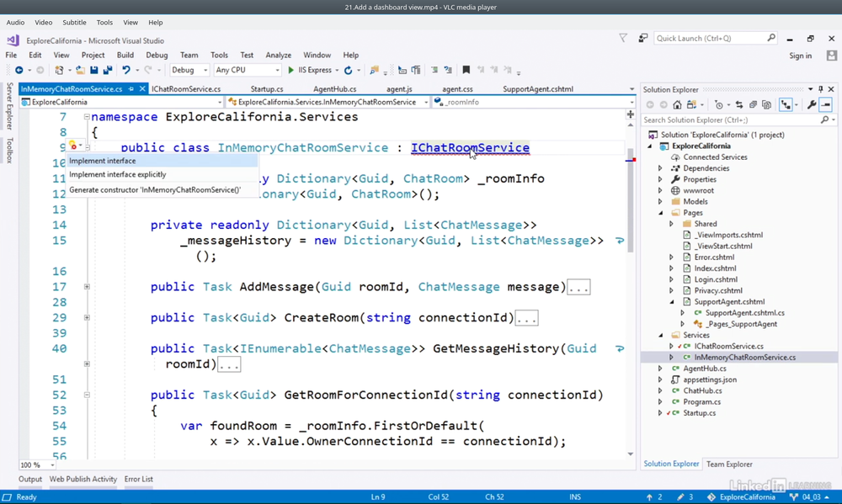This screenshot has width=842, height=504.
Task: Collapse the Services folder in Solution Explorer
Action: coord(660,335)
